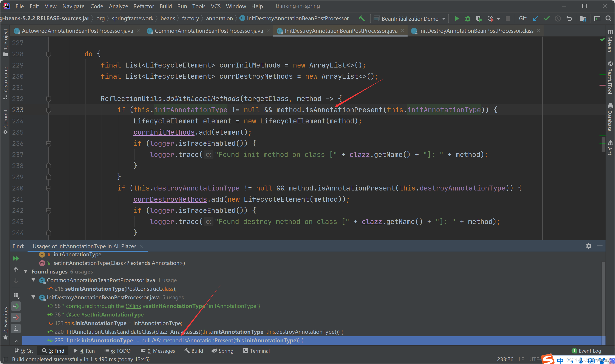Viewport: 615px width, 364px height.
Task: Collapse the Found usages tree node
Action: click(26, 271)
